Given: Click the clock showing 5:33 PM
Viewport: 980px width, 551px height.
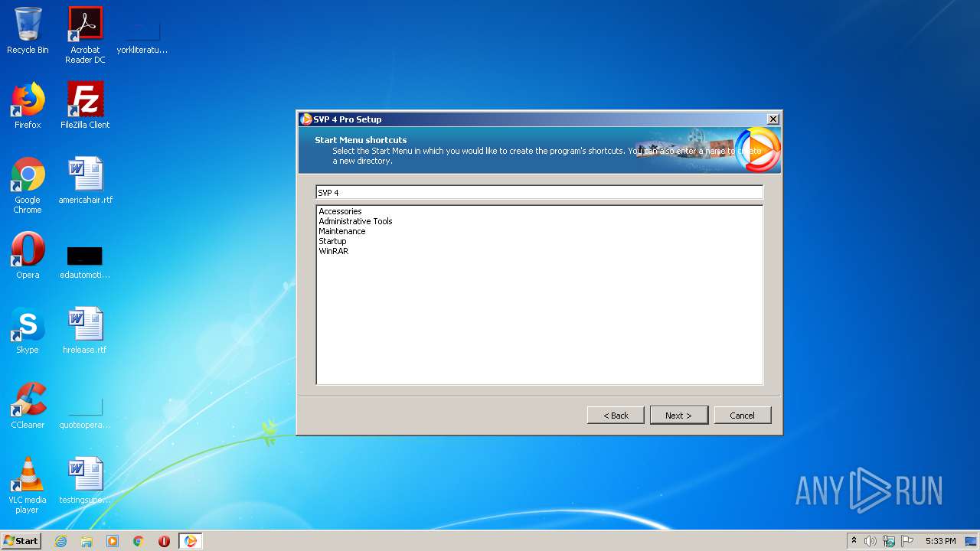Looking at the screenshot, I should [x=940, y=541].
